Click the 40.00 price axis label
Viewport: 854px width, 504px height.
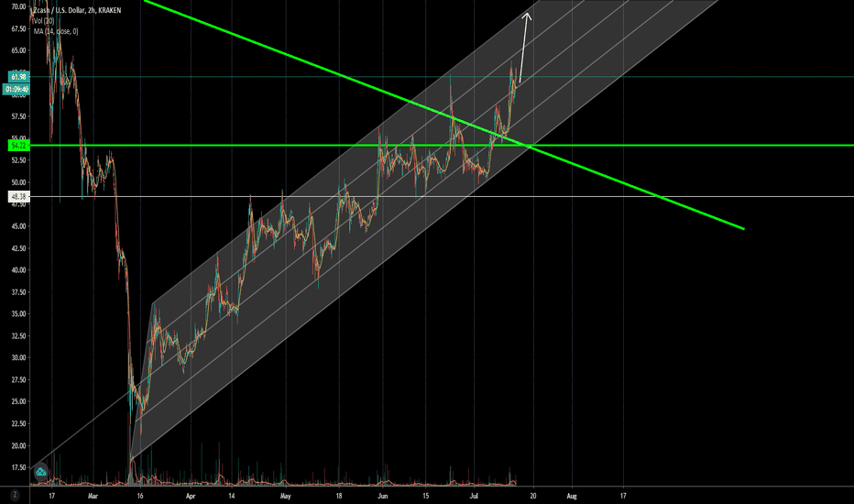(19, 270)
